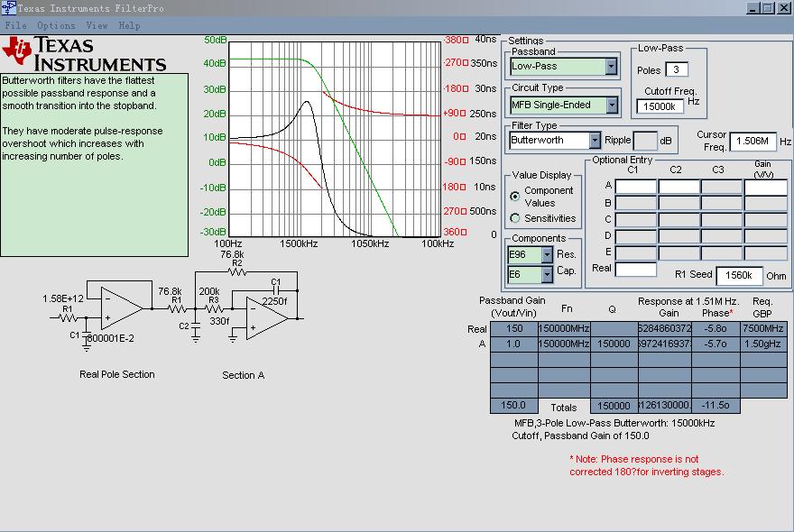794x532 pixels.
Task: Expand the Circuit Type MFB Single-Ended dropdown
Action: pos(611,105)
